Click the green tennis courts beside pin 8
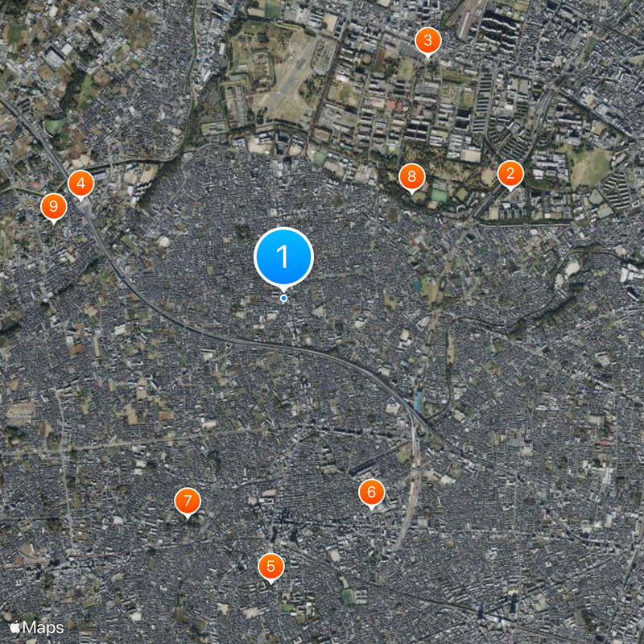 (x=439, y=195)
